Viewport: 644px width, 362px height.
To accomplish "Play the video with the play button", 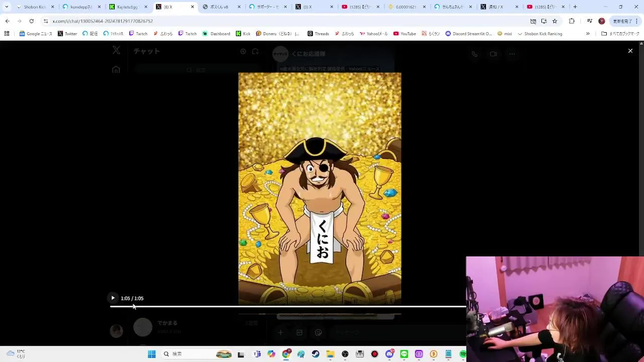I will click(x=113, y=298).
